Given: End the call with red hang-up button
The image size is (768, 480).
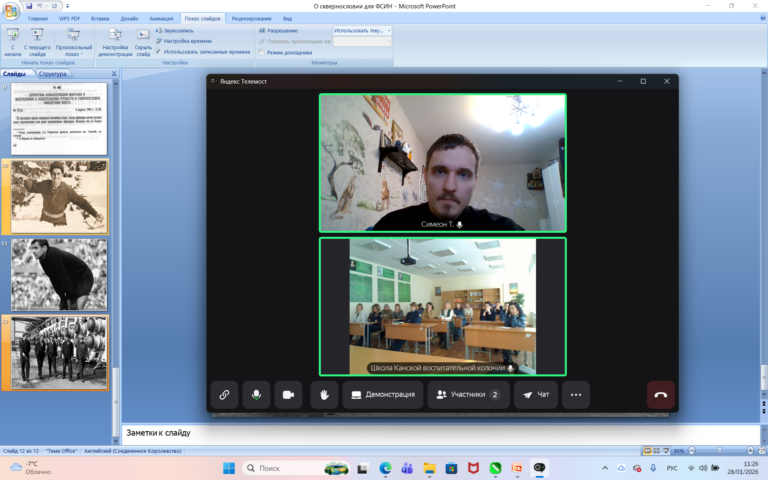Looking at the screenshot, I should (661, 395).
